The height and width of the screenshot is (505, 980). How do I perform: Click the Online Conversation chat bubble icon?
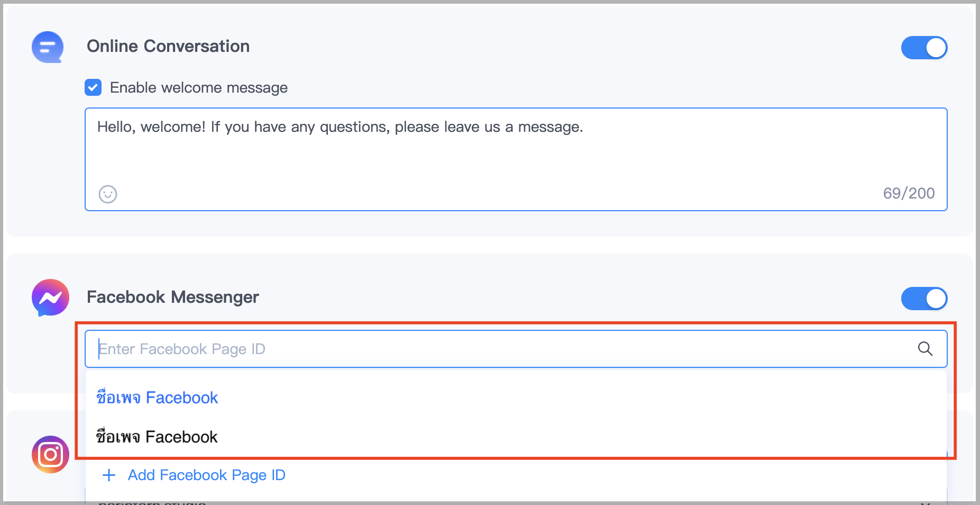click(48, 47)
